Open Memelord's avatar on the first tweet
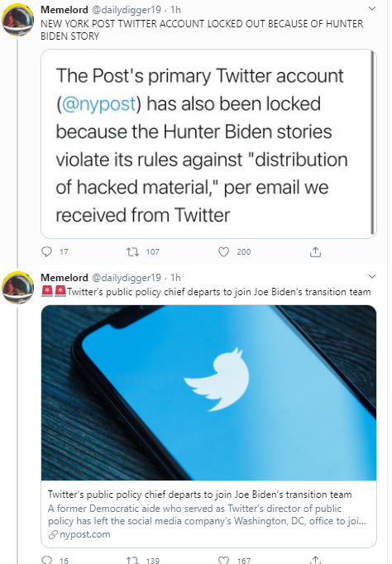Screen dimensions: 392x564 [x=18, y=20]
